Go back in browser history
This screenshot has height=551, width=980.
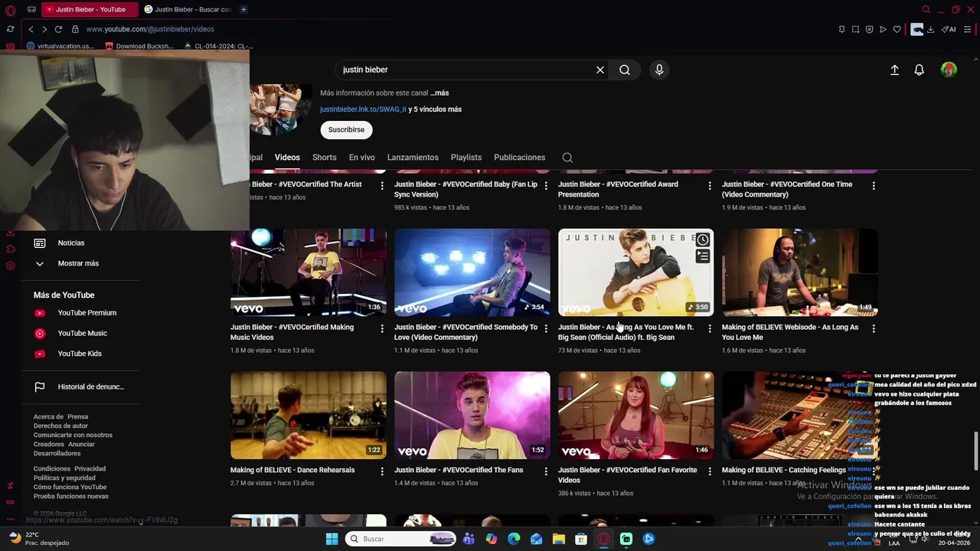pyautogui.click(x=31, y=29)
